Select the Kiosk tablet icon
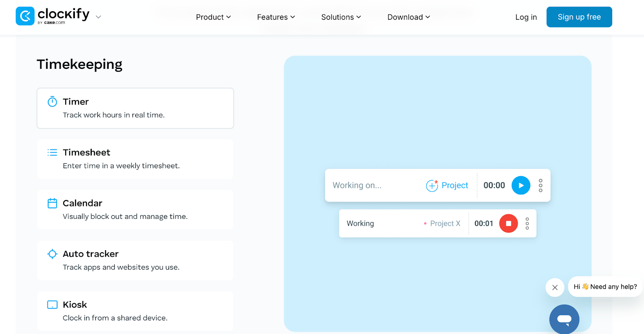The image size is (644, 334). pos(52,305)
